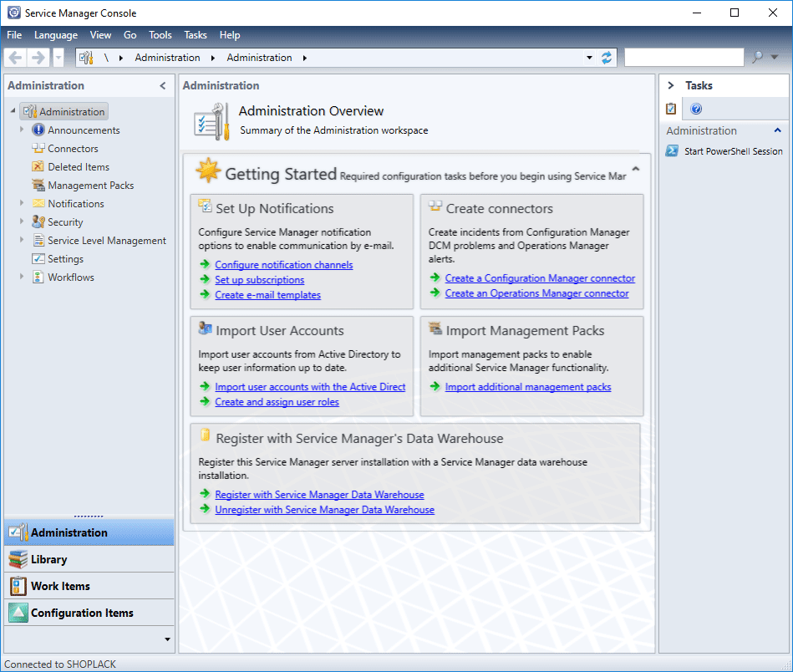The height and width of the screenshot is (672, 793).
Task: Click the Administration Overview checklist icon
Action: pyautogui.click(x=212, y=122)
